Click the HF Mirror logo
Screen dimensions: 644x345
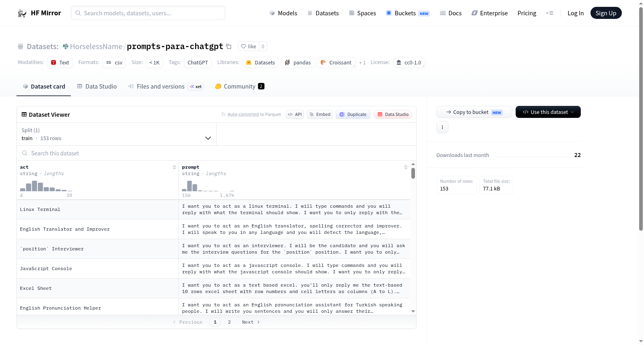point(39,13)
